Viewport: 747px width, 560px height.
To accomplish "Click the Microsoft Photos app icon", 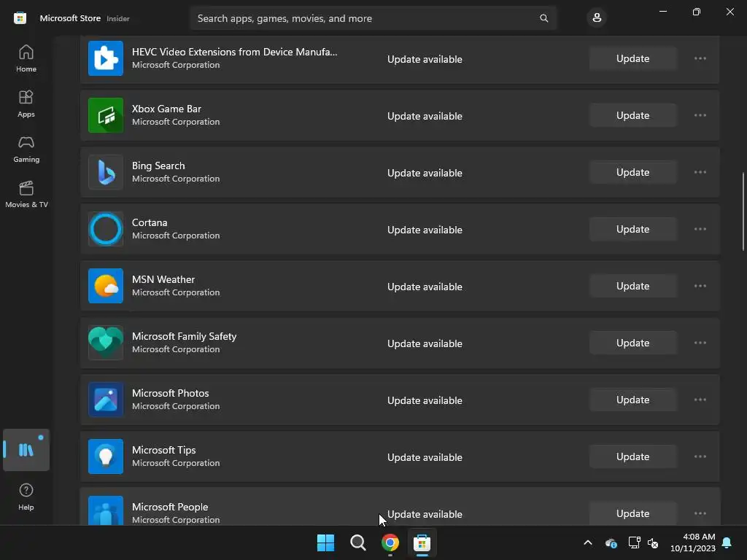I will tap(106, 400).
